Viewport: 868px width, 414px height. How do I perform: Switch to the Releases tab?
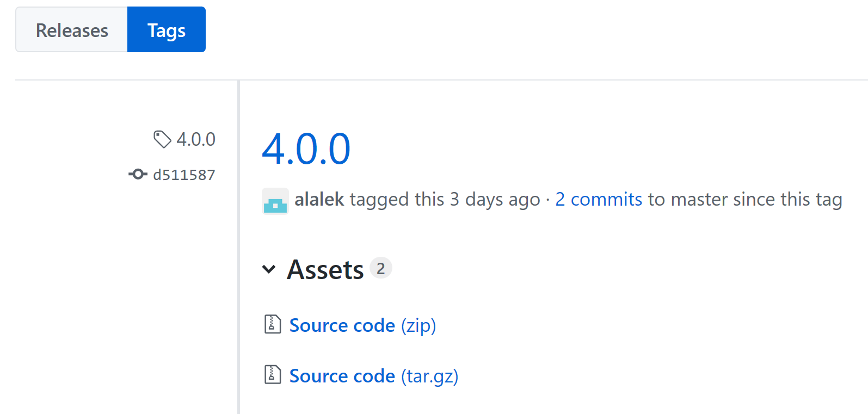(72, 30)
